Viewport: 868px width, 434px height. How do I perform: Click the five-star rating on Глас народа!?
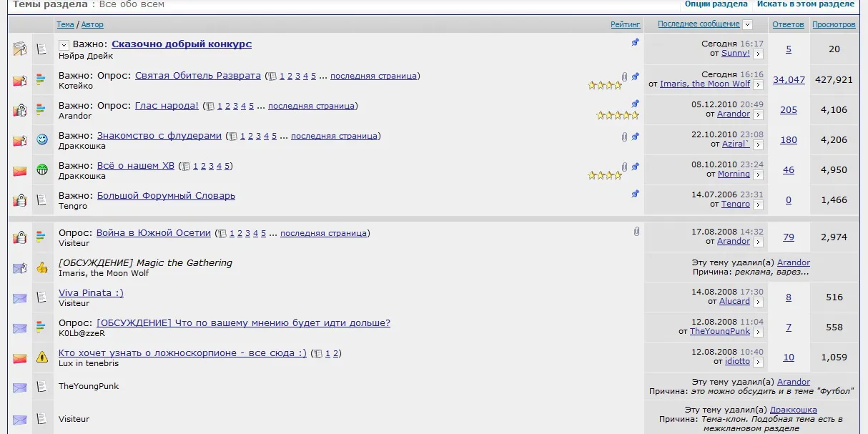(x=618, y=115)
